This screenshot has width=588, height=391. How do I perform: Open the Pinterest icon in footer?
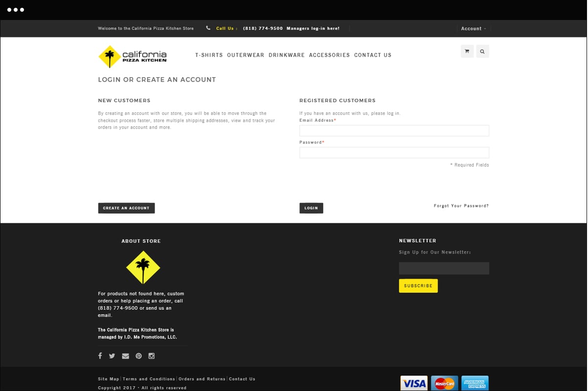point(138,356)
